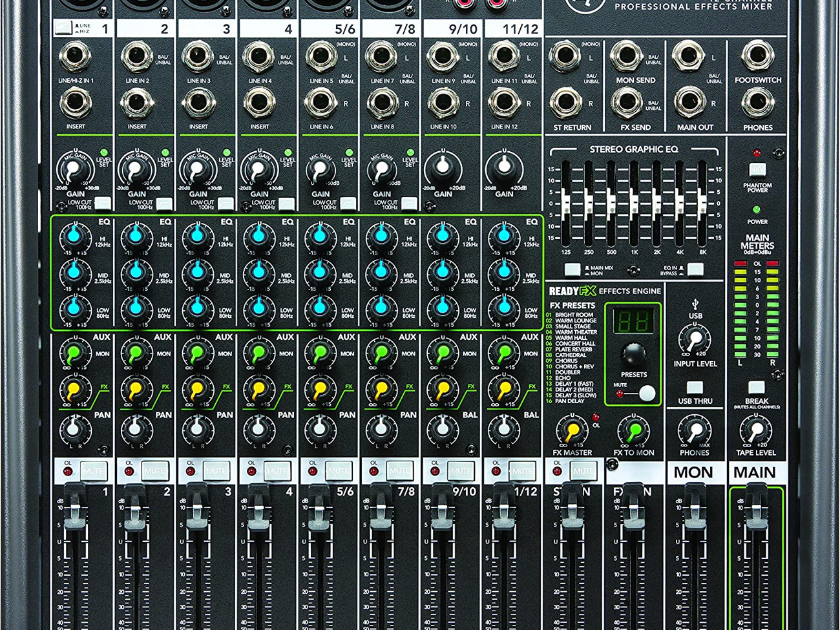Click channel 2 PAN knob
840x630 pixels.
coord(136,428)
